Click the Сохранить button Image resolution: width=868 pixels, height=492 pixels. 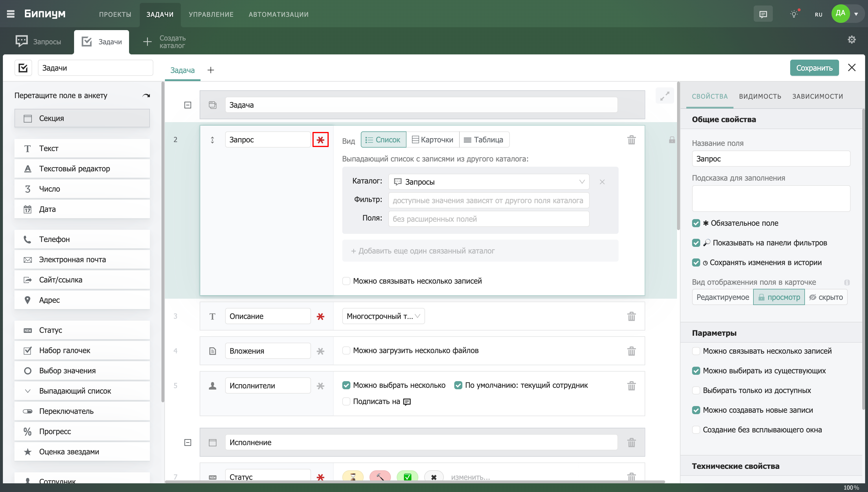(x=814, y=68)
